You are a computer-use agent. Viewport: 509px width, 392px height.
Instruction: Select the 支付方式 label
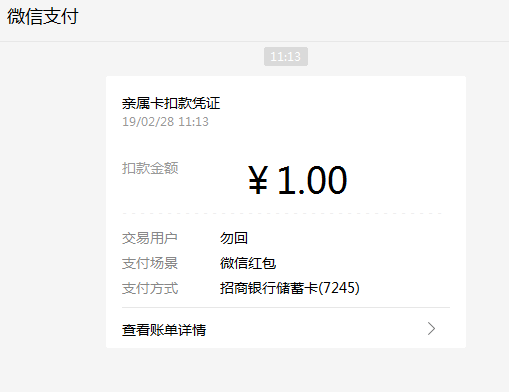click(x=150, y=288)
